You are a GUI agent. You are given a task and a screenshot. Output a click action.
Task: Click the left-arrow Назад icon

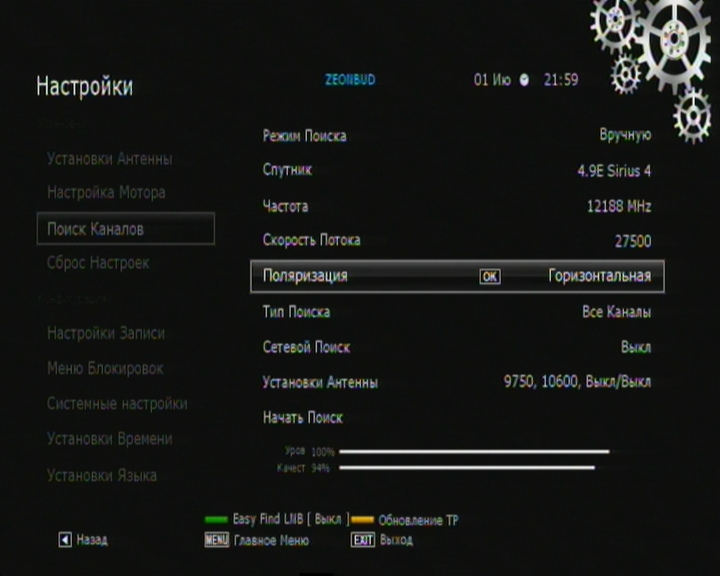[x=65, y=540]
